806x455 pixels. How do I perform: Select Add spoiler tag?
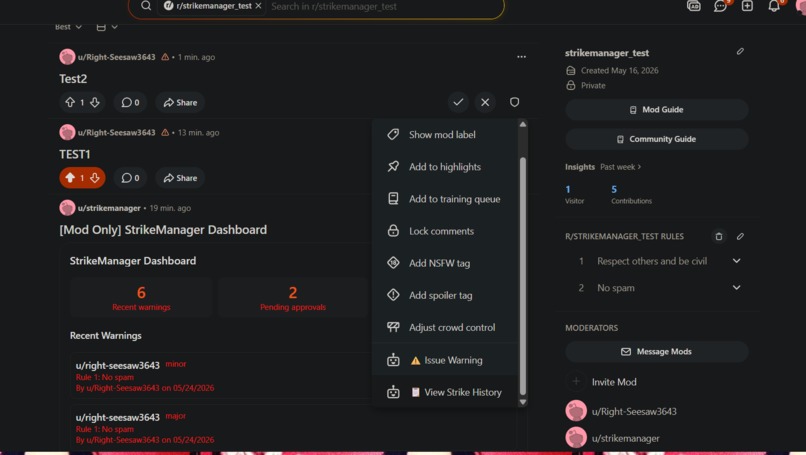[x=445, y=295]
